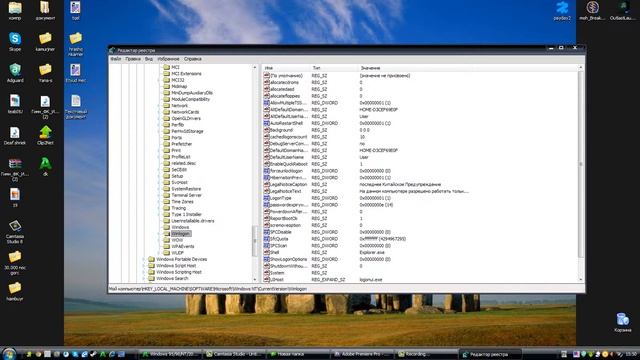The image size is (640, 360).
Task: Expand the Windows Script Host key
Action: [144, 266]
